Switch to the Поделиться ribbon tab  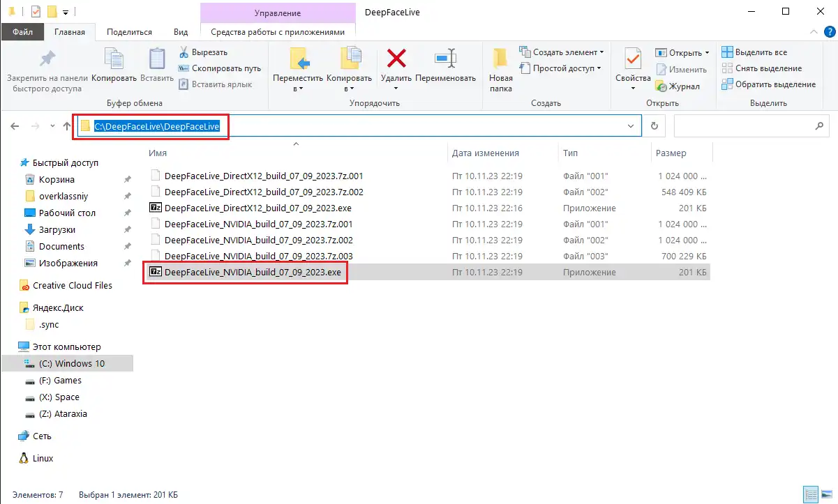130,32
